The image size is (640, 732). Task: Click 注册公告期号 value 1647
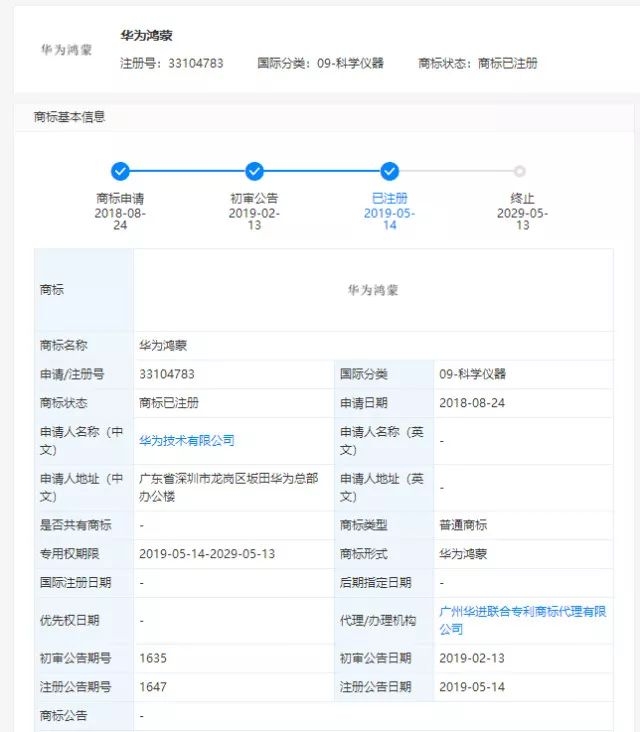click(x=153, y=687)
